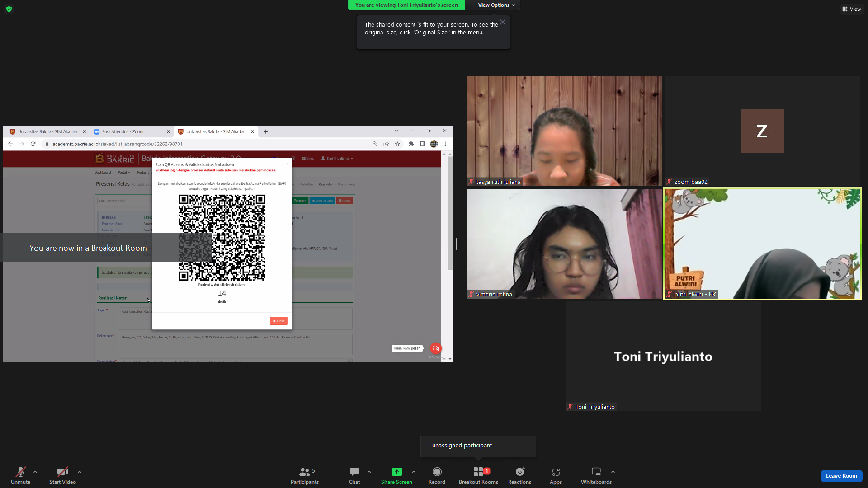Screen dimensions: 868x488
Task: Click the QR code image
Action: pyautogui.click(x=222, y=238)
